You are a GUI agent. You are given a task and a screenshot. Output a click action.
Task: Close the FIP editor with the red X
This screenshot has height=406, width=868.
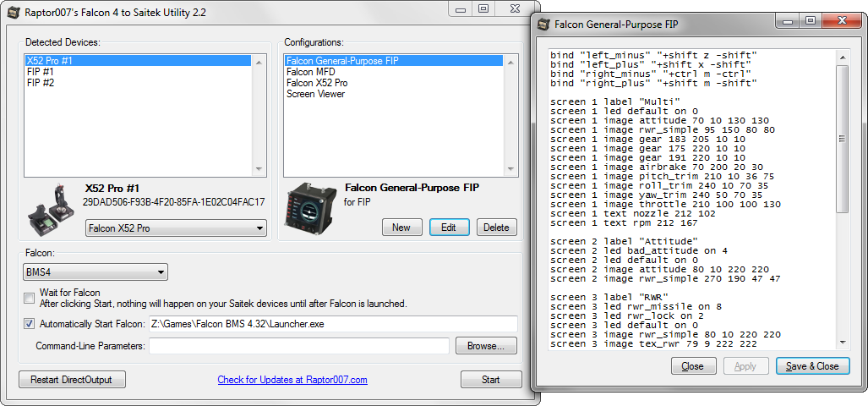pos(842,21)
